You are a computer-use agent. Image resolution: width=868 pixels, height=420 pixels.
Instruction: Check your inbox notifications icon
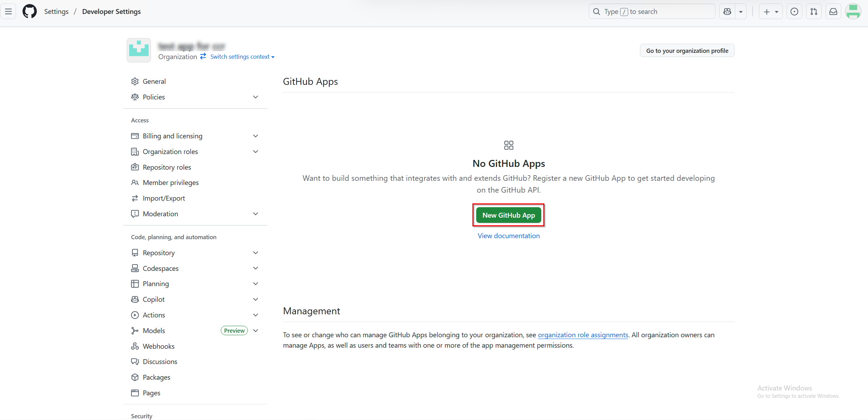[833, 11]
